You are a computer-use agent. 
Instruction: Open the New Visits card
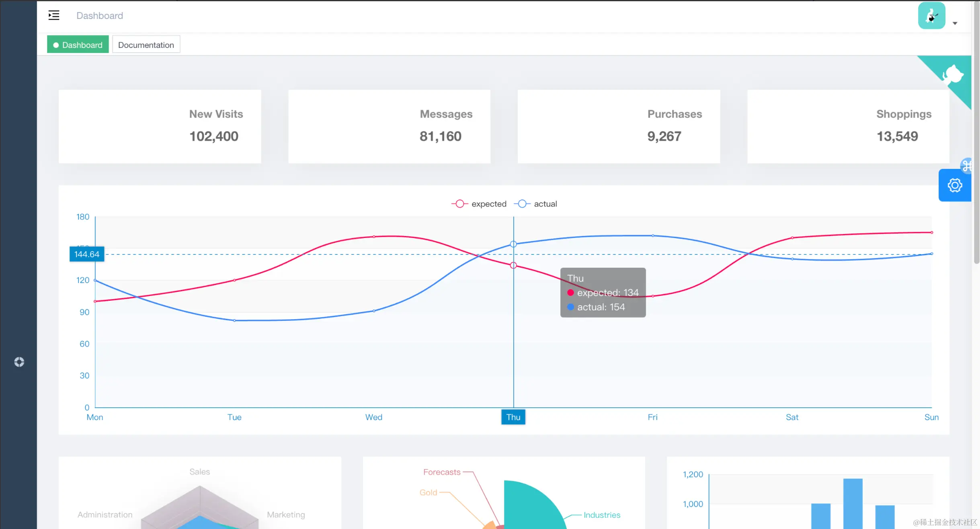[x=160, y=126]
